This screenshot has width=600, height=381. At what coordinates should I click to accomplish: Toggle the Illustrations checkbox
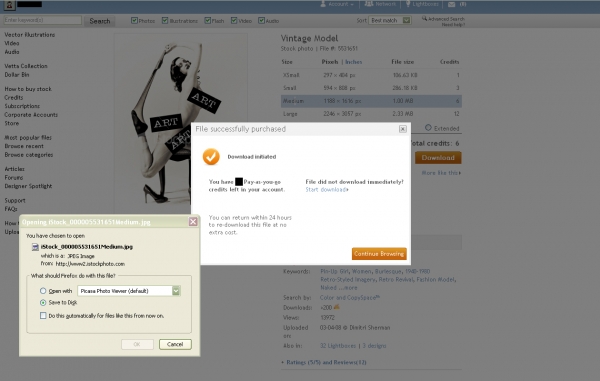click(165, 20)
